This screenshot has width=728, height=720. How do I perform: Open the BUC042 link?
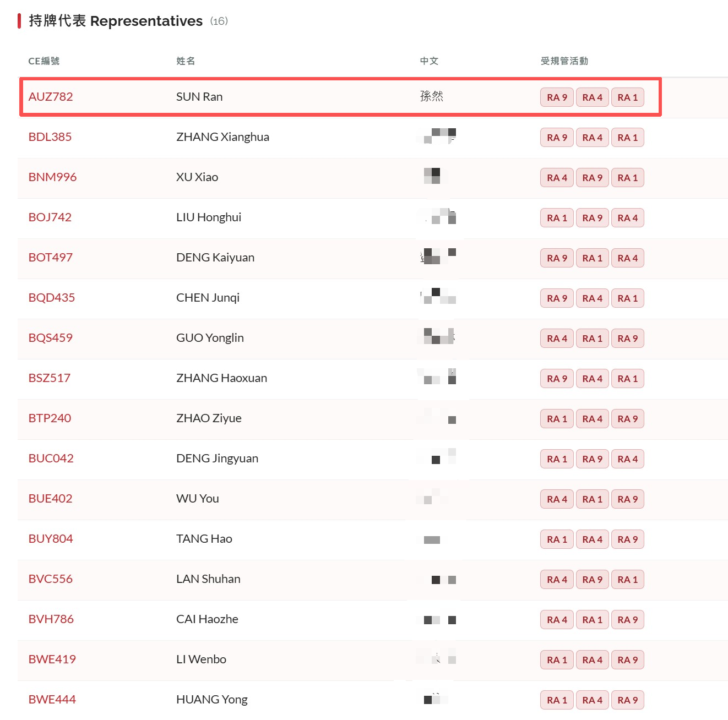(51, 459)
